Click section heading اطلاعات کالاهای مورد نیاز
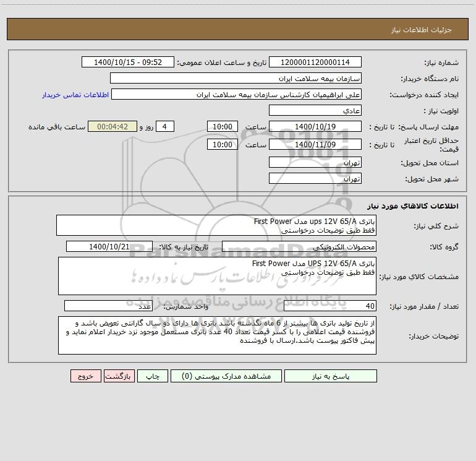This screenshot has width=476, height=461. [413, 206]
